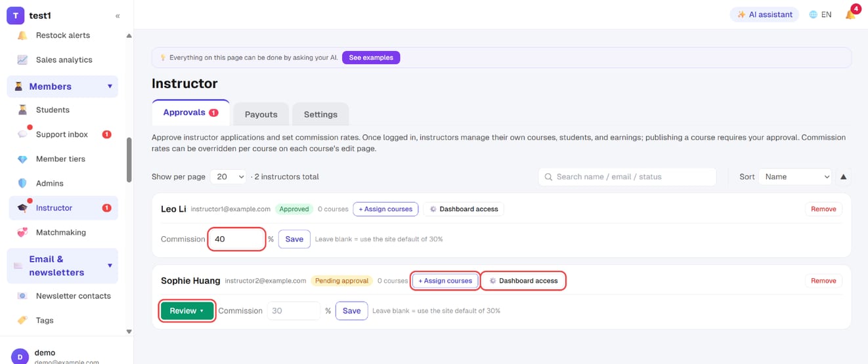The width and height of the screenshot is (868, 364).
Task: Open Matchmaking in sidebar
Action: point(62,232)
